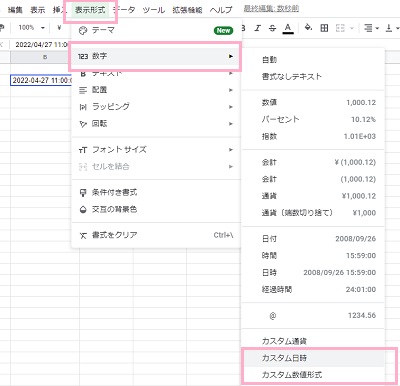Choose 書式をクリア

tap(156, 235)
